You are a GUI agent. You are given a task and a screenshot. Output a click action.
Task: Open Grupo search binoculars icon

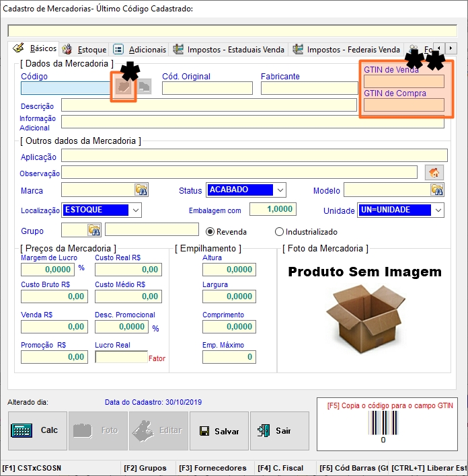click(93, 231)
